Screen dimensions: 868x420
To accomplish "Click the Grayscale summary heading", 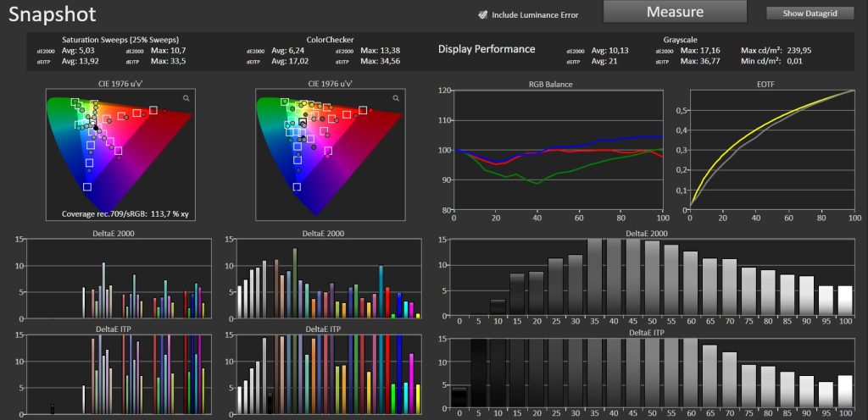I will [x=680, y=40].
